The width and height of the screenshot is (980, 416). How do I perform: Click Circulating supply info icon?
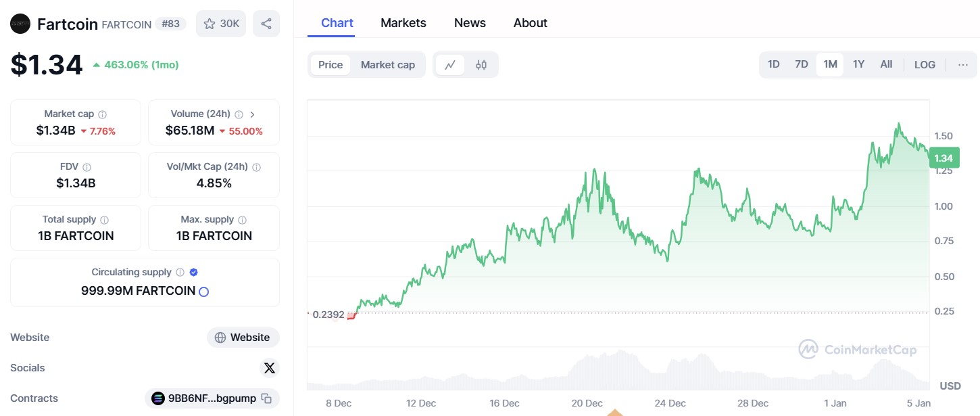[180, 273]
